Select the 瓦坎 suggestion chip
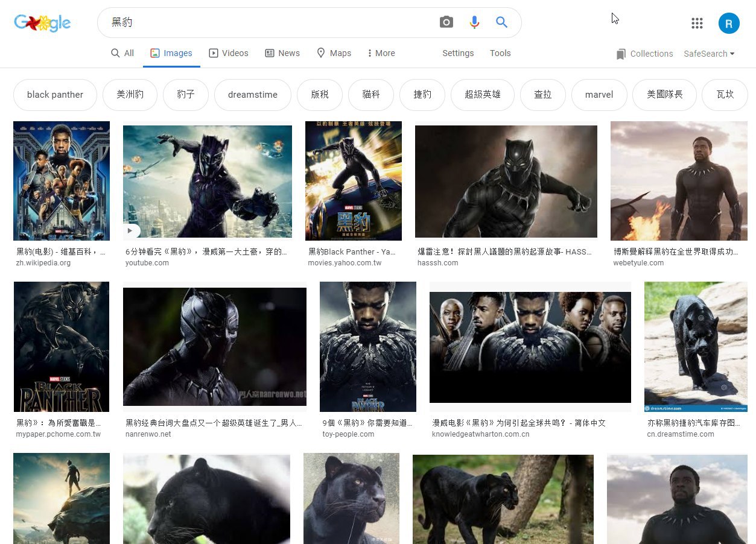 725,95
